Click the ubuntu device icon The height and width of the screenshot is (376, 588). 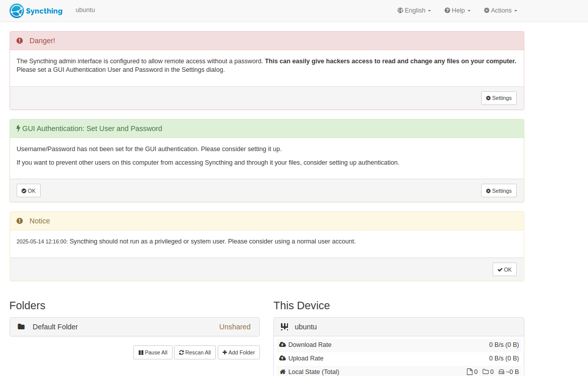coord(284,327)
